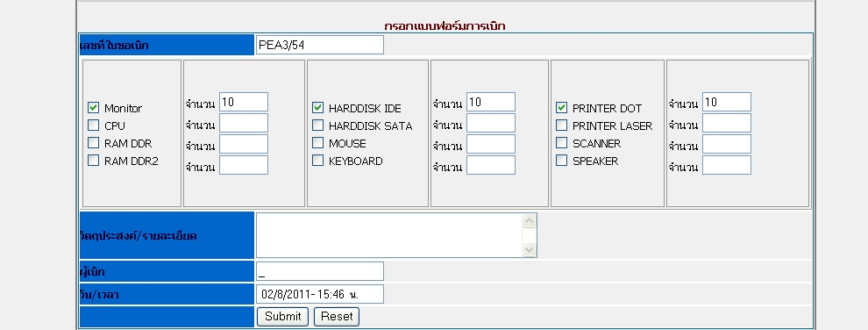Select the SPEAKER checkbox

(x=561, y=161)
